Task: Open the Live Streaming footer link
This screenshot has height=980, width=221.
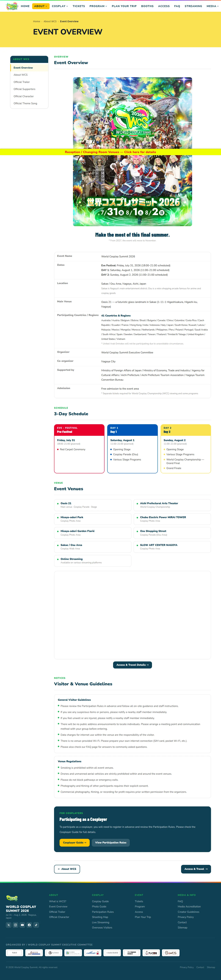Action: coord(101,922)
